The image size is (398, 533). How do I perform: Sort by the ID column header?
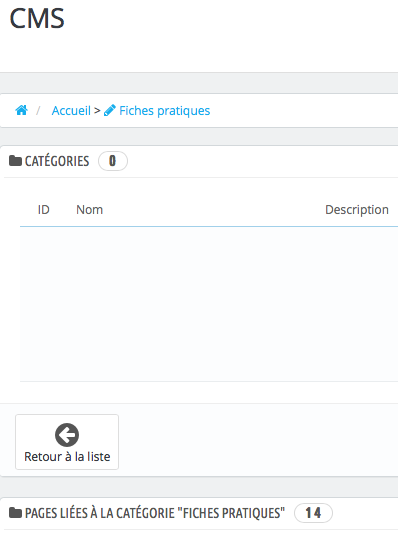pyautogui.click(x=44, y=210)
